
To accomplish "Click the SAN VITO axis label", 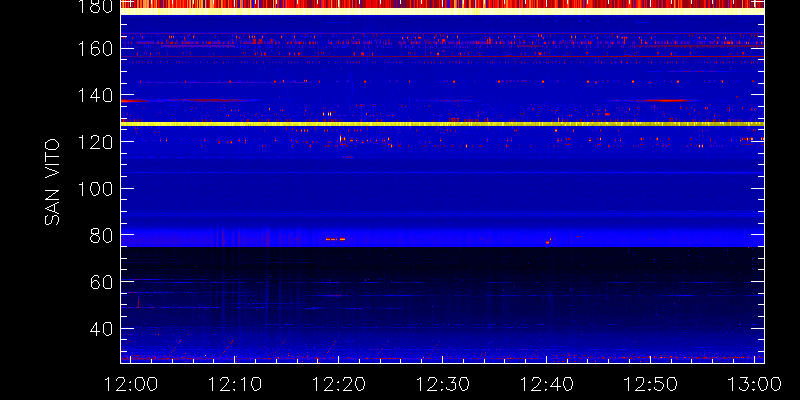I will pos(52,182).
